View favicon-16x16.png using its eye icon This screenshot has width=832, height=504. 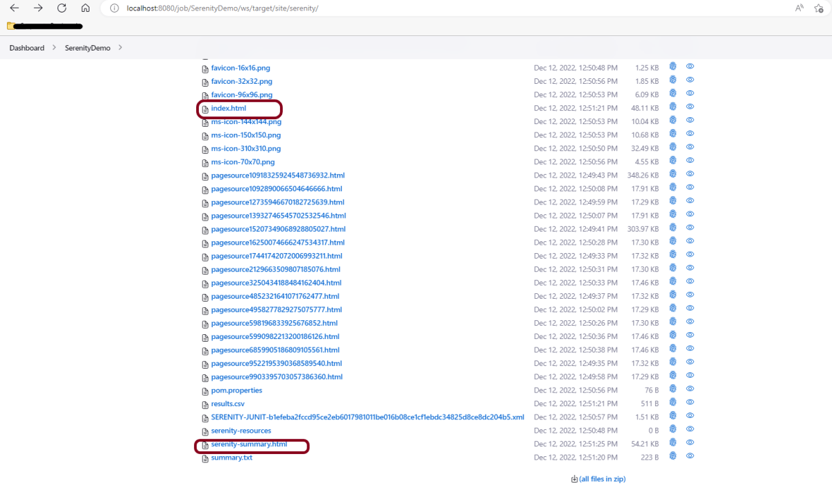click(690, 67)
